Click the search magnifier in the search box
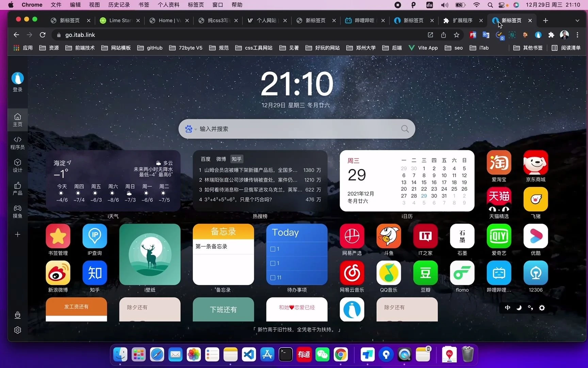Viewport: 588px width, 368px height. (x=405, y=129)
